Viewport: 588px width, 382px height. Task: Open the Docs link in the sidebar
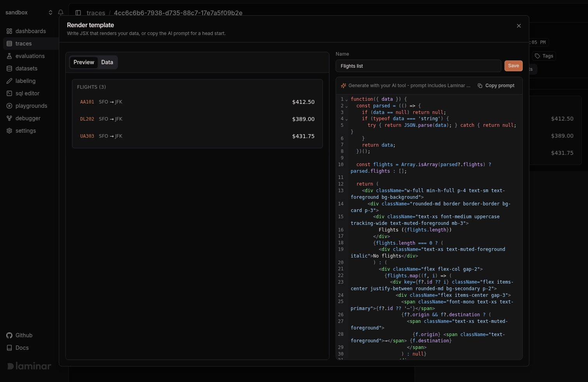point(22,348)
